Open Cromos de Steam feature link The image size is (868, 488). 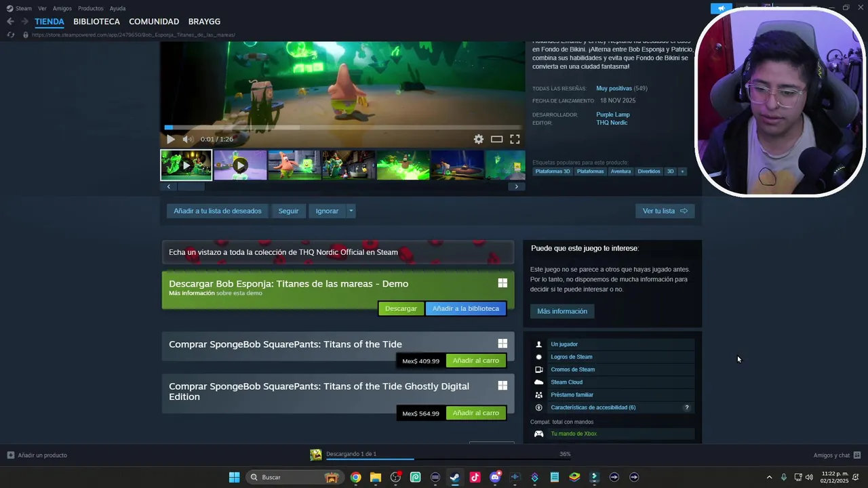pos(572,369)
